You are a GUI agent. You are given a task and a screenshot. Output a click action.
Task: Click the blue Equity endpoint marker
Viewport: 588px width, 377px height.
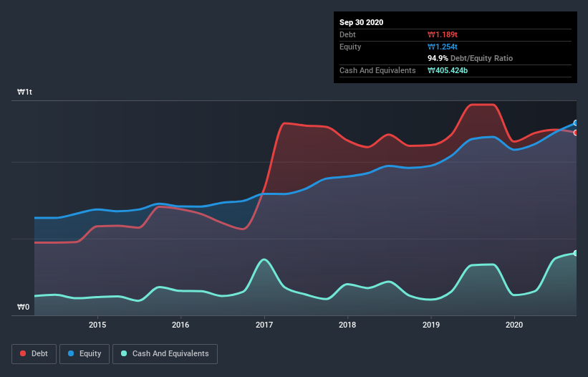click(x=575, y=123)
